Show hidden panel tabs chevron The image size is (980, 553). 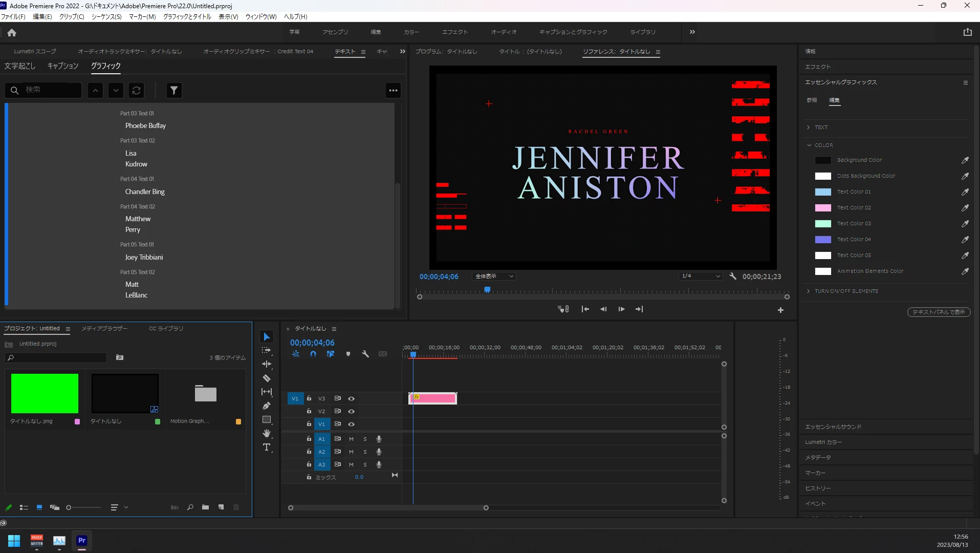[402, 51]
